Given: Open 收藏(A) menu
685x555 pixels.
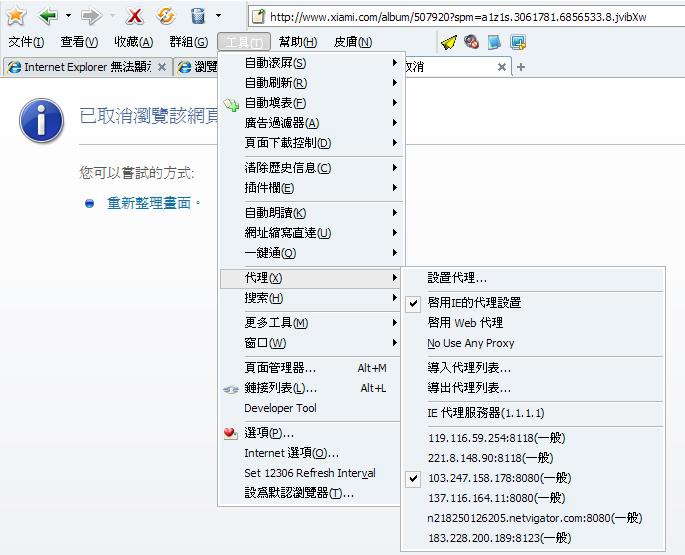Looking at the screenshot, I should tap(133, 42).
